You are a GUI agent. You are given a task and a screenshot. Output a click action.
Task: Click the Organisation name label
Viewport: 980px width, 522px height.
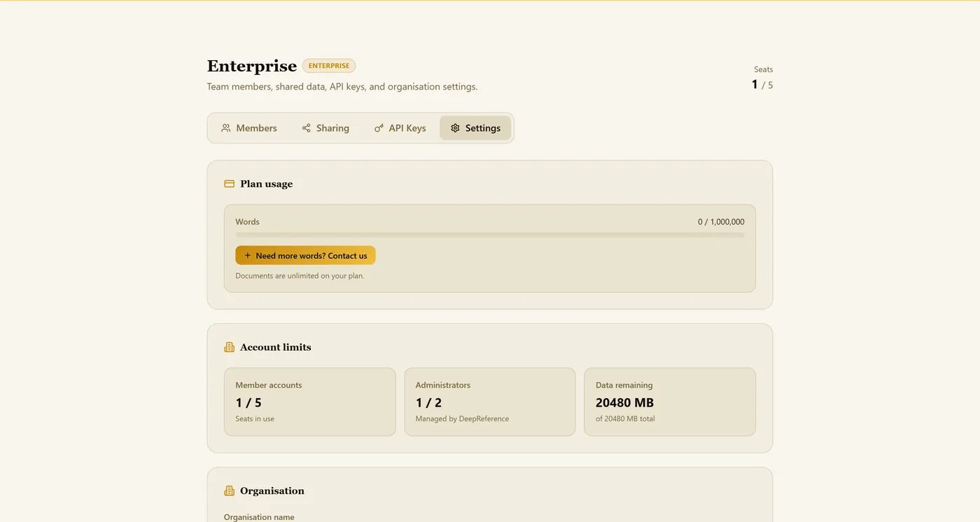tap(259, 517)
